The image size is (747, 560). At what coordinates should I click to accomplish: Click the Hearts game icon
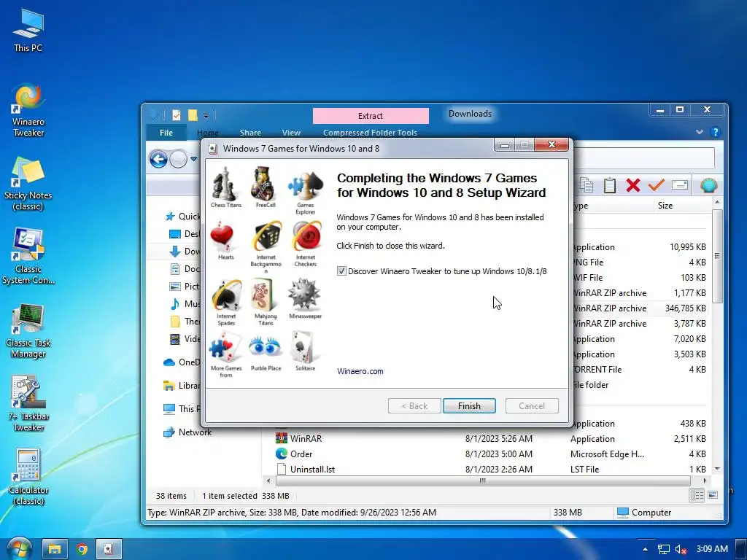tap(223, 237)
